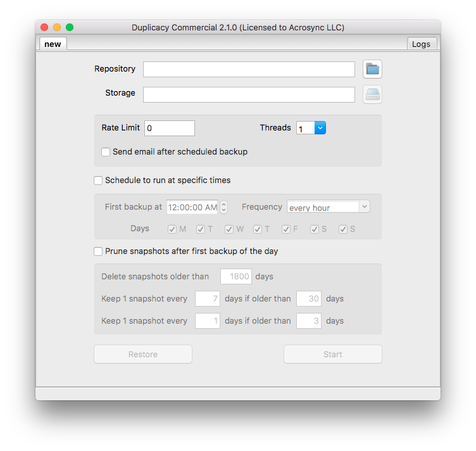
Task: Click the yellow minimize window button
Action: pyautogui.click(x=57, y=27)
